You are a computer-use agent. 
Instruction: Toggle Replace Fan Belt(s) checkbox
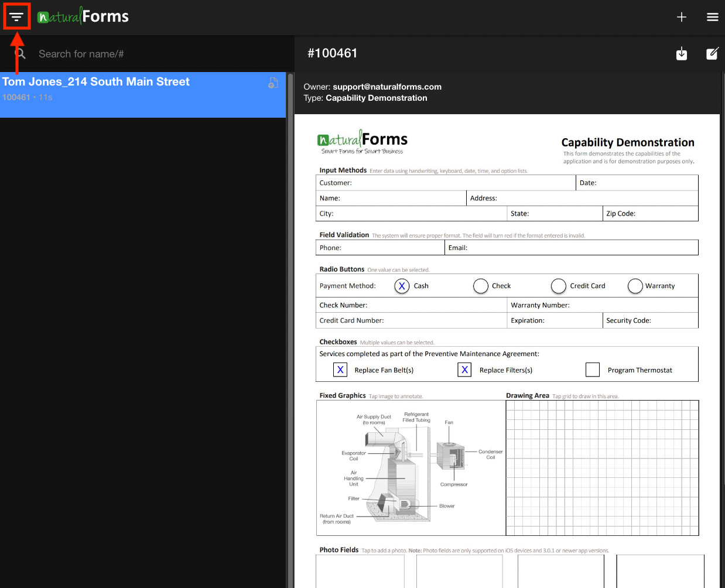coord(340,370)
